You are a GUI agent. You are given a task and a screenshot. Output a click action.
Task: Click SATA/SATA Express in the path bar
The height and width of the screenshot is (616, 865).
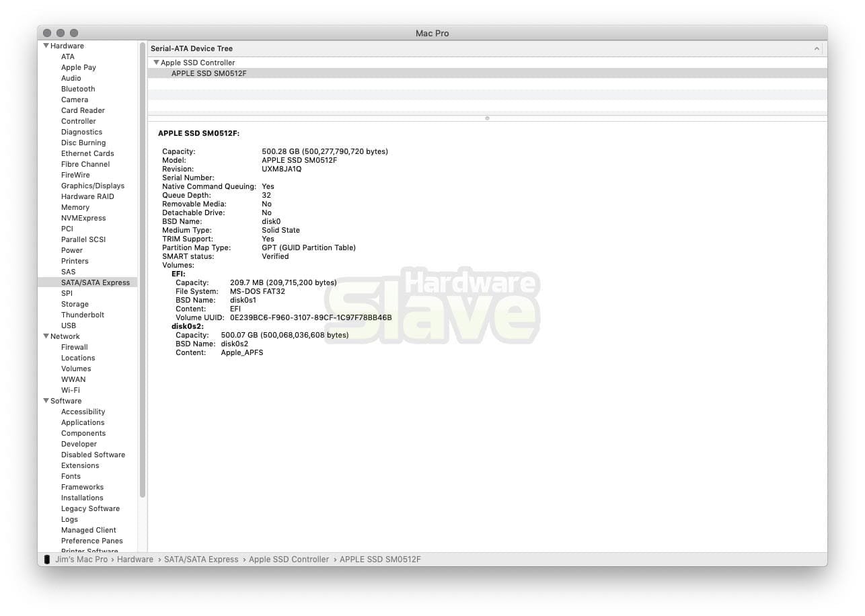point(201,560)
